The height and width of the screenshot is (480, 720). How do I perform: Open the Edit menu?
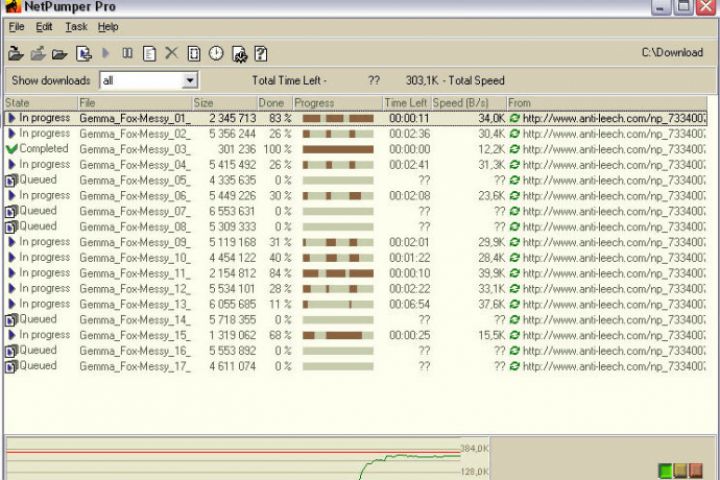(44, 27)
